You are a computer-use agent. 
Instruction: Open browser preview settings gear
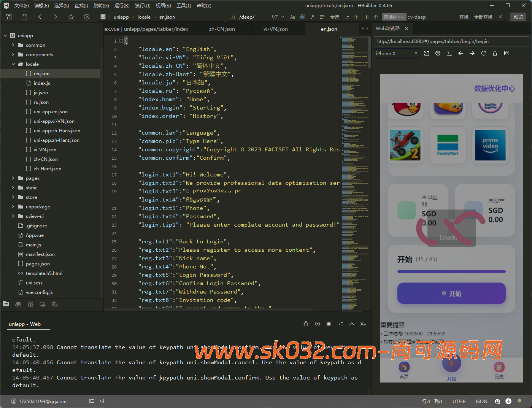click(438, 53)
